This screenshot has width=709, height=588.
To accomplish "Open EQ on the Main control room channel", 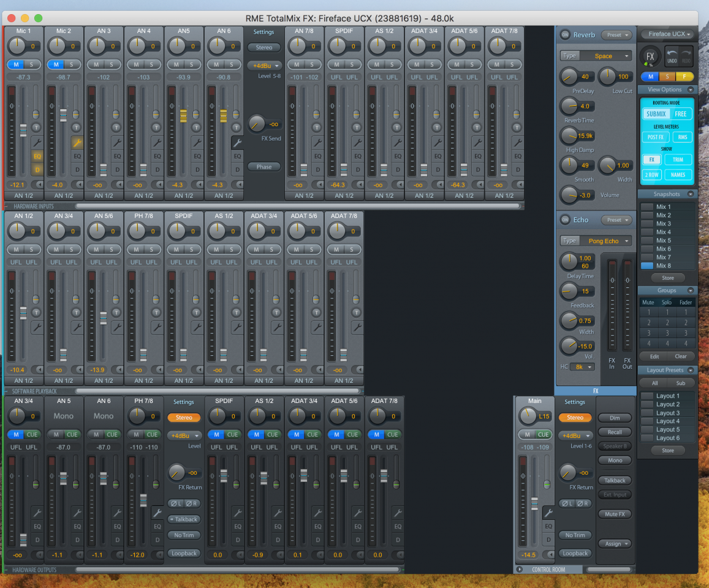I will click(x=548, y=526).
